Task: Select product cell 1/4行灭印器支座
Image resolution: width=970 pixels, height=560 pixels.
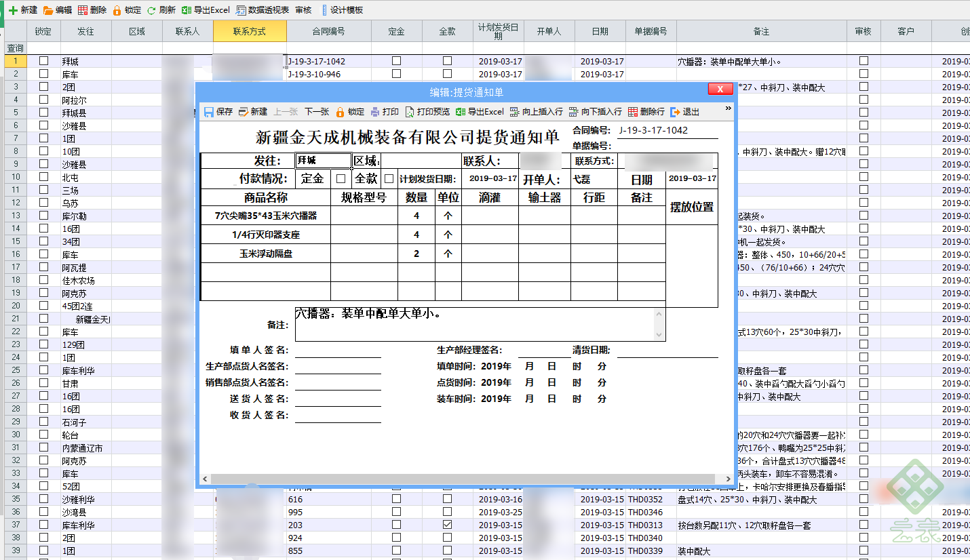Action: (266, 235)
